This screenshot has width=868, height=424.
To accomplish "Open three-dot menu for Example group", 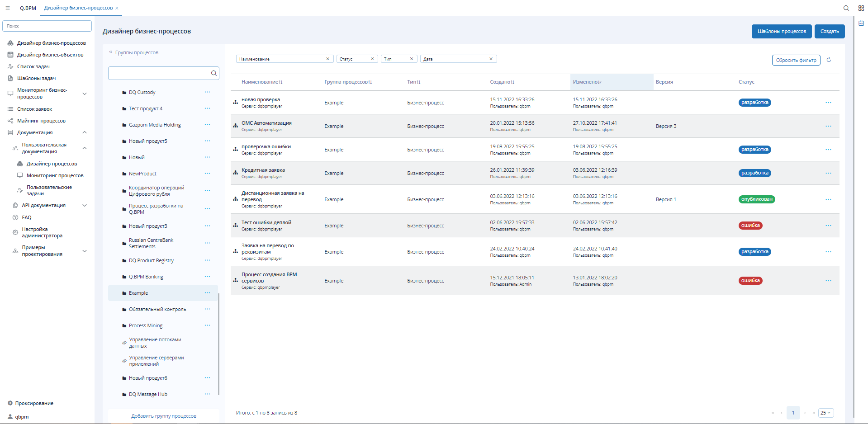I will pos(207,293).
